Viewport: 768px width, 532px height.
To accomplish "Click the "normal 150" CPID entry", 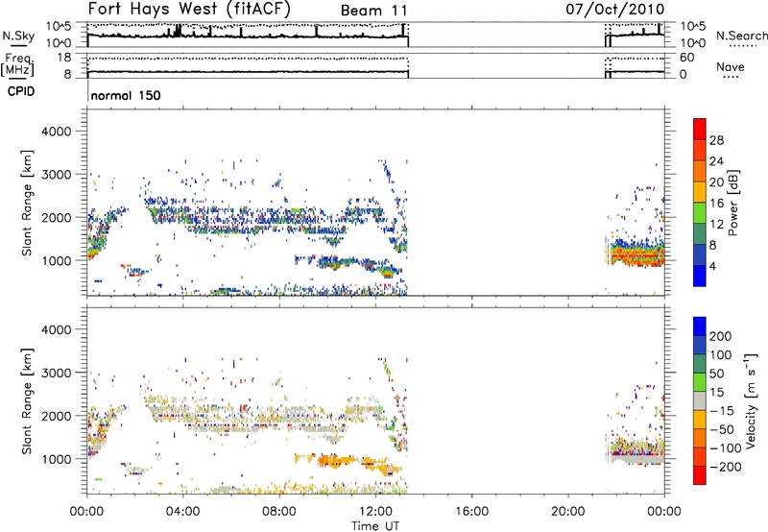I will (x=126, y=95).
